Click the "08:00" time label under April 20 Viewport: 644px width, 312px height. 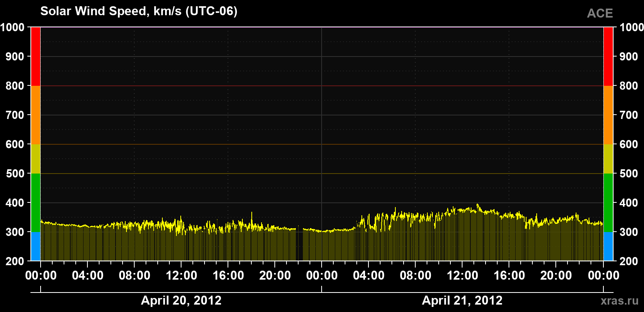click(134, 276)
